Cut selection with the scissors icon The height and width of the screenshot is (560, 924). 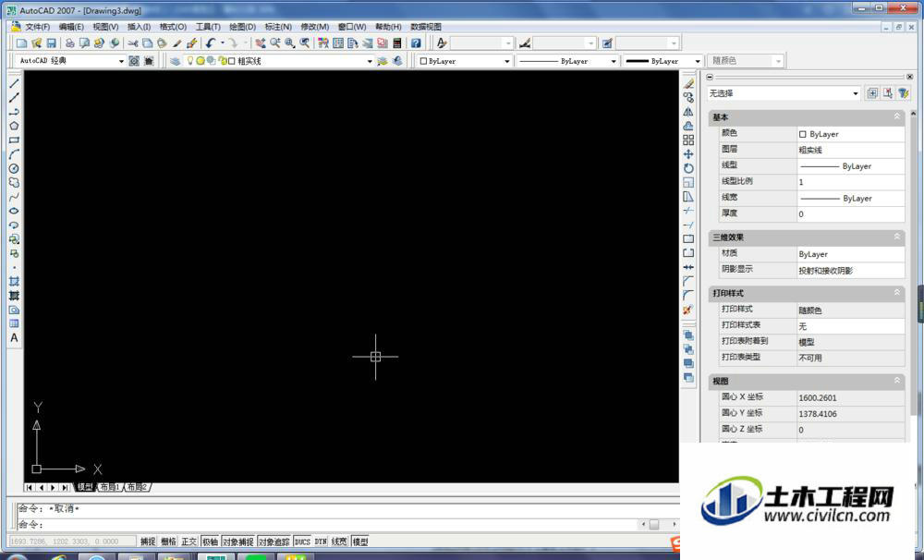(x=132, y=43)
